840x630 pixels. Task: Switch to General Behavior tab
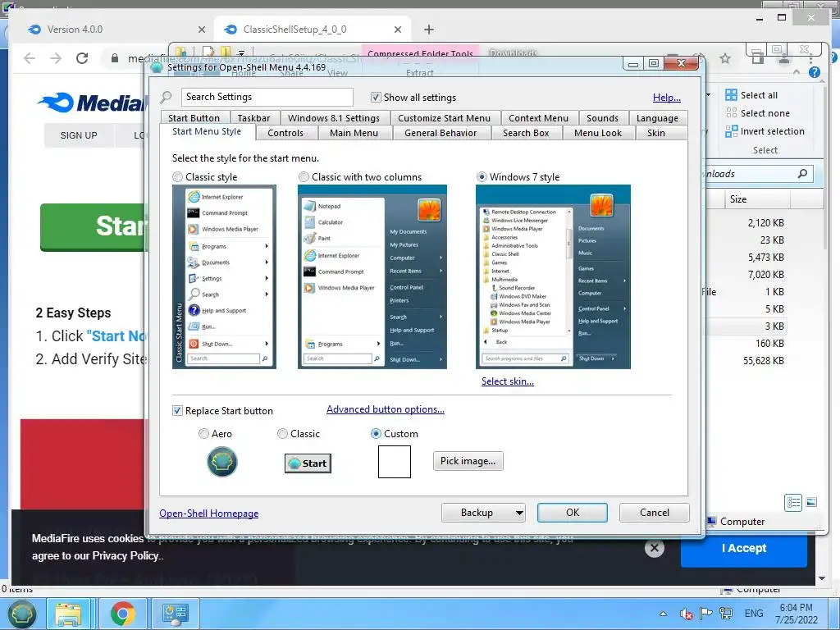coord(441,133)
